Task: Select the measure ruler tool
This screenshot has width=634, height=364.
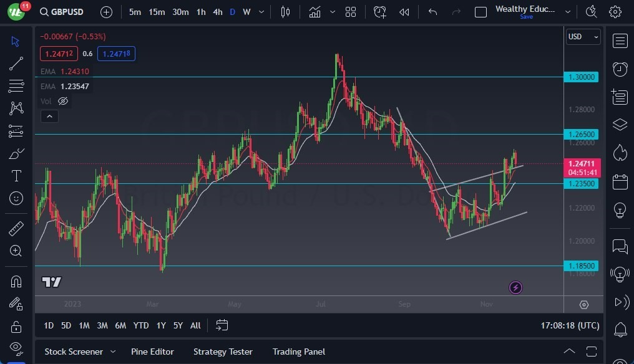Action: pos(16,228)
